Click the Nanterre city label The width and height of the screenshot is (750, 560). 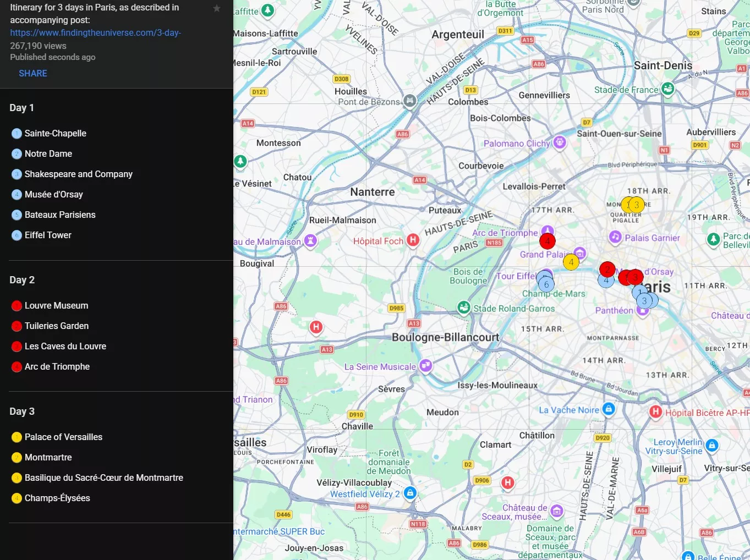373,192
